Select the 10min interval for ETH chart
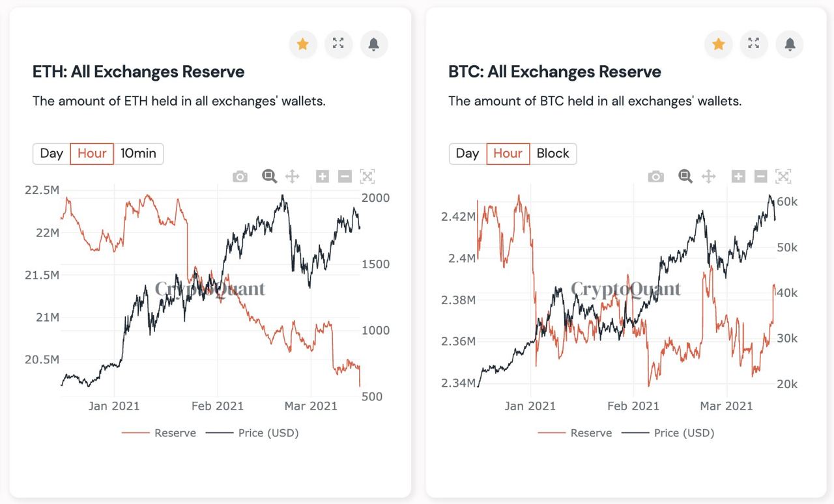834x504 pixels. (138, 154)
